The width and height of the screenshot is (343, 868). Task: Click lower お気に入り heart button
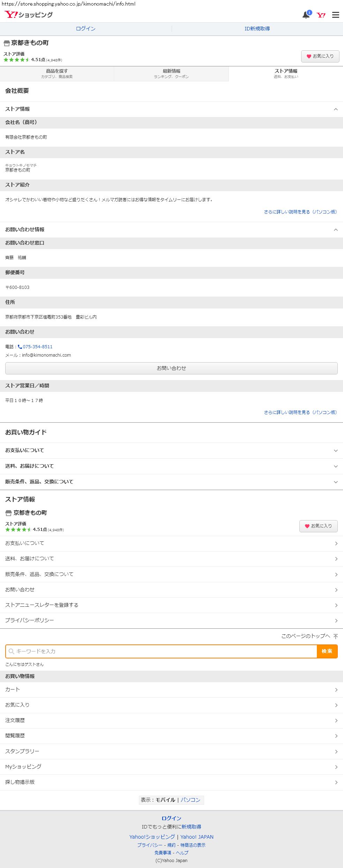pyautogui.click(x=318, y=526)
